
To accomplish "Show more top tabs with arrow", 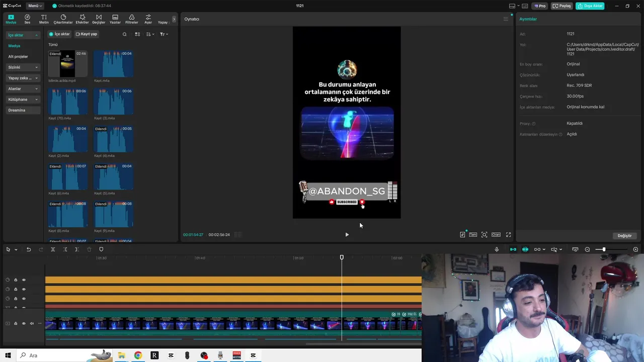I will pyautogui.click(x=174, y=19).
